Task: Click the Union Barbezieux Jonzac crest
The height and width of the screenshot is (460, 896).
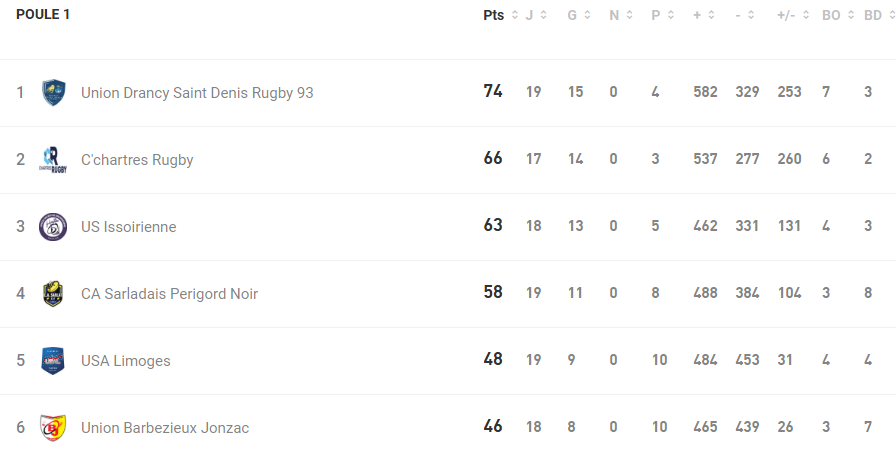Action: pos(53,428)
